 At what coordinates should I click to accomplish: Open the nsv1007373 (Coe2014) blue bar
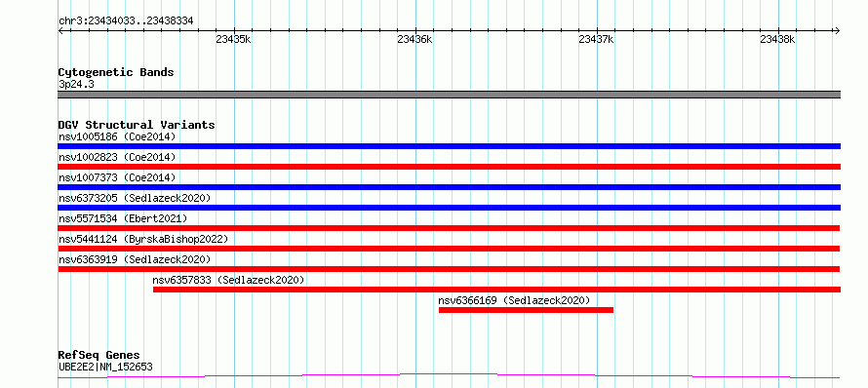pyautogui.click(x=449, y=187)
